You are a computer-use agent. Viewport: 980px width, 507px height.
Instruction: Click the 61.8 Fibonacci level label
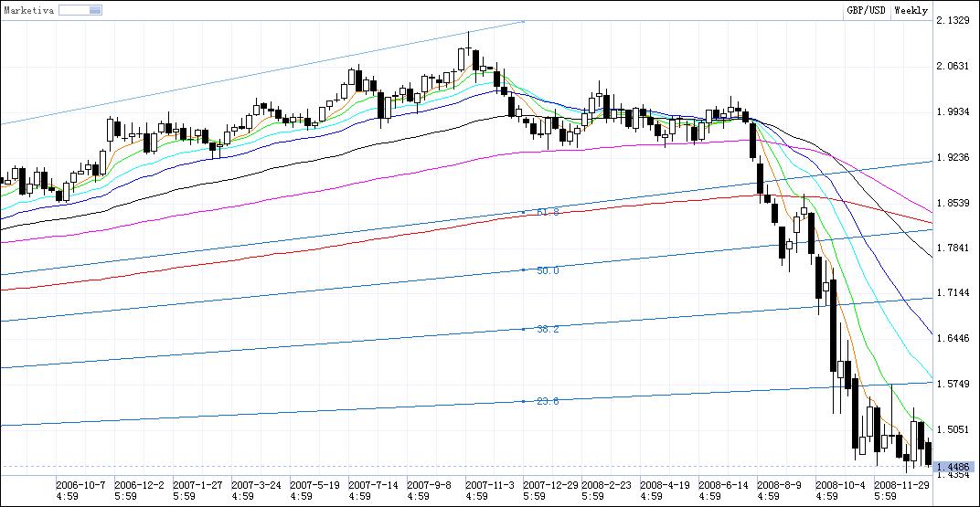548,212
